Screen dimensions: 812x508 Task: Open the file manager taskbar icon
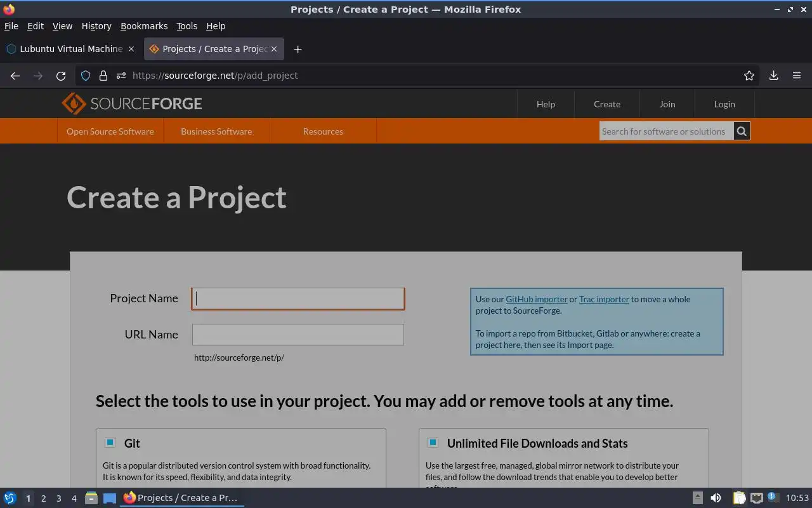tap(91, 498)
